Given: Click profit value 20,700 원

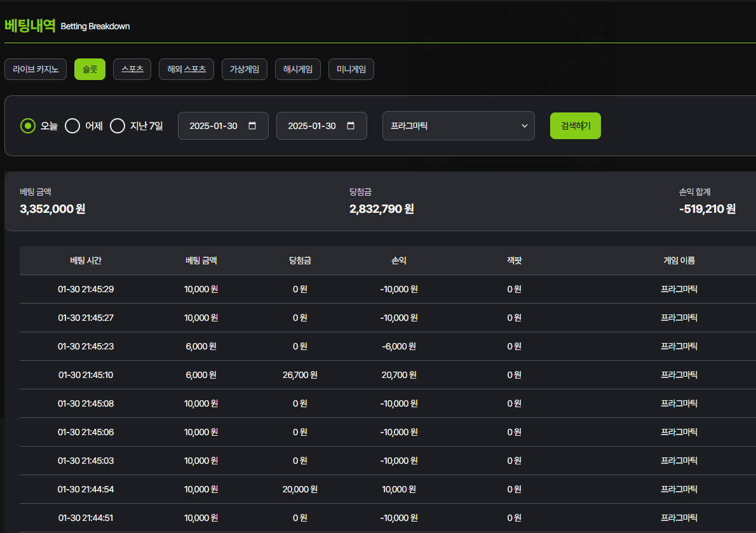Looking at the screenshot, I should (x=399, y=375).
